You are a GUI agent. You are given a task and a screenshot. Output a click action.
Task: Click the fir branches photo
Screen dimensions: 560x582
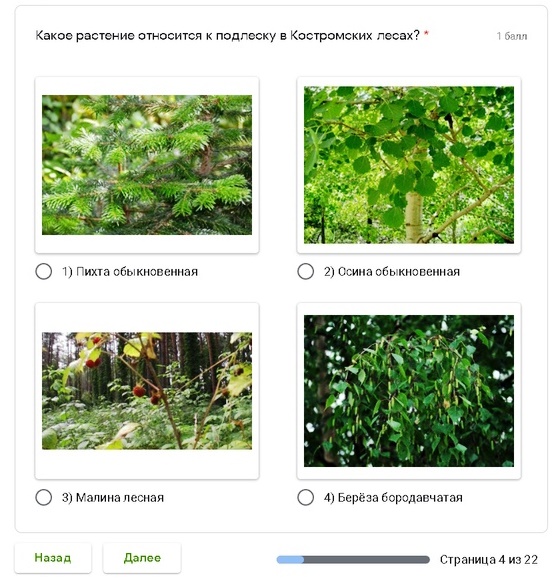pyautogui.click(x=147, y=165)
